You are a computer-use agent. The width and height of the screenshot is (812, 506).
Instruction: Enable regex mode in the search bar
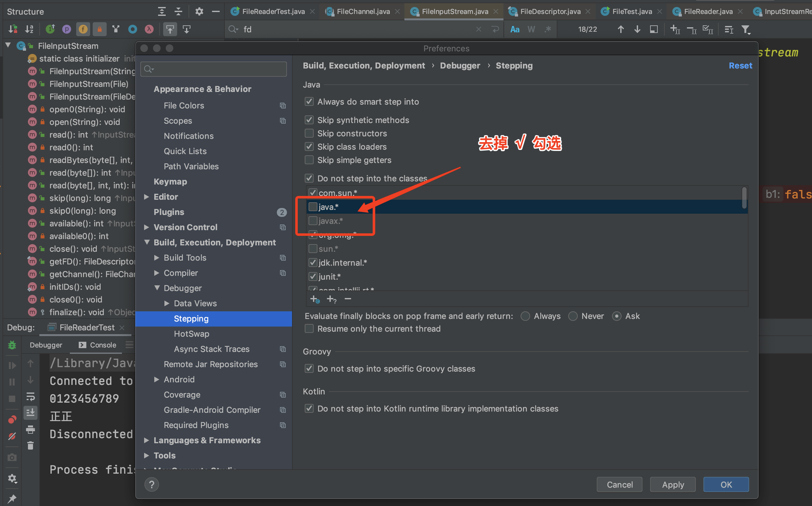(548, 29)
